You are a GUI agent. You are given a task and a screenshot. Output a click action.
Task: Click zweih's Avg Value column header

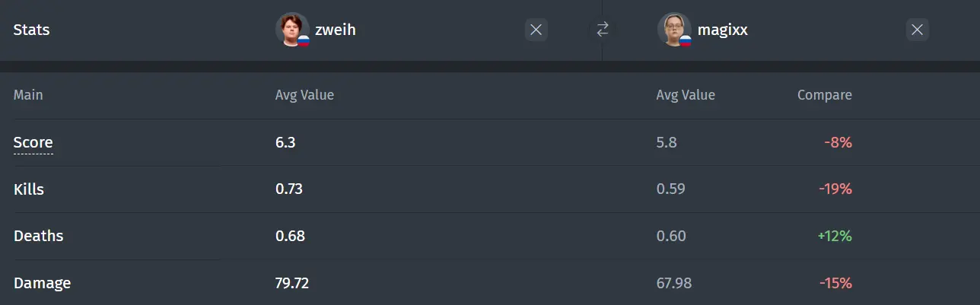pos(304,95)
